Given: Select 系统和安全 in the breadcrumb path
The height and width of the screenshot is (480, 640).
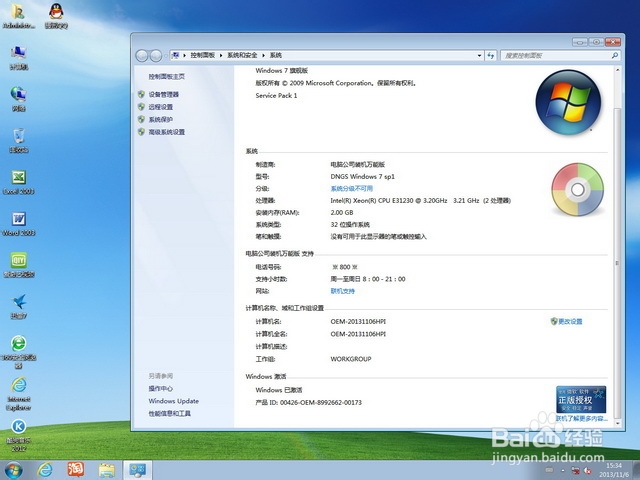Looking at the screenshot, I should point(242,55).
